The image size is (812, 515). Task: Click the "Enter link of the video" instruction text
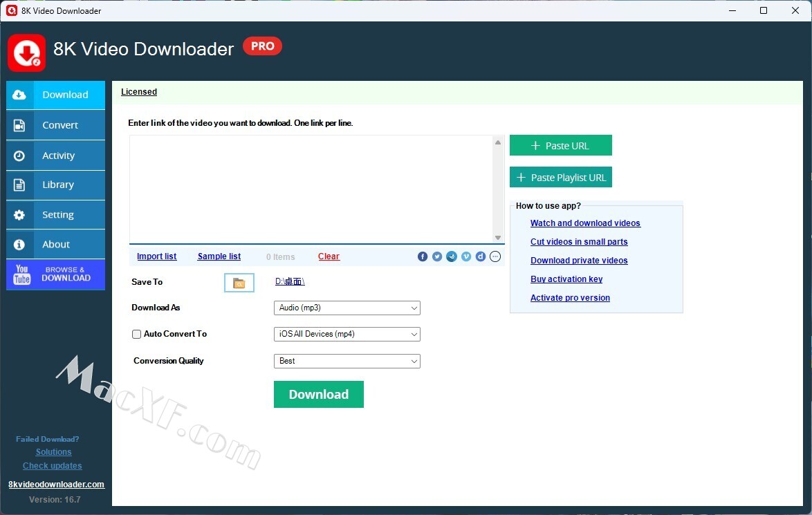240,123
